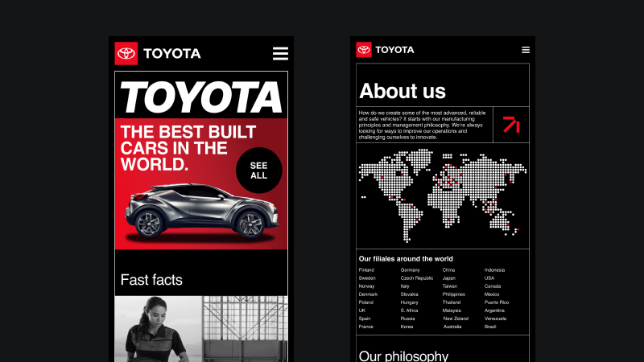The height and width of the screenshot is (362, 644).
Task: Select Germany in the country list
Action: (x=411, y=270)
